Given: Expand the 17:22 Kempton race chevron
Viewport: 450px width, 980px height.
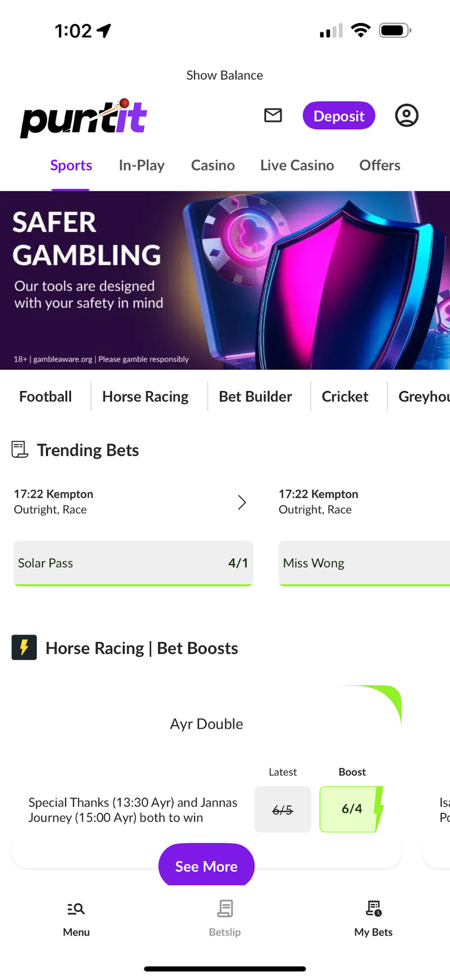Looking at the screenshot, I should click(242, 502).
